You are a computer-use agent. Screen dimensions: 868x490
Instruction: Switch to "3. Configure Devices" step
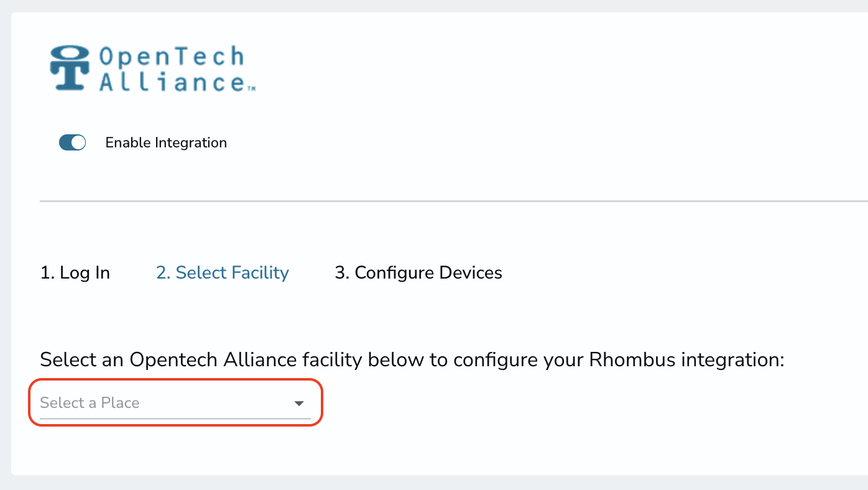(x=418, y=273)
